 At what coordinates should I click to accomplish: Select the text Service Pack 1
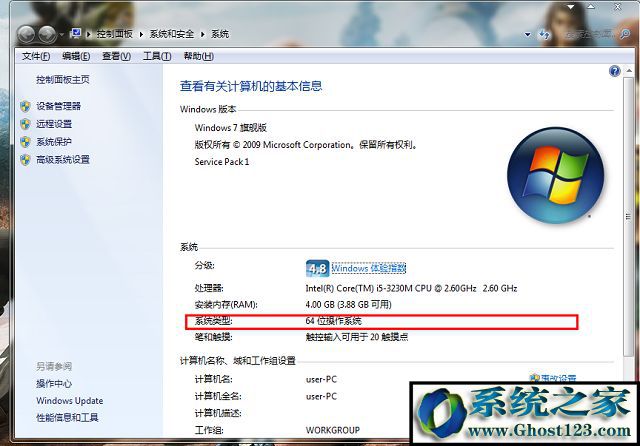(222, 162)
